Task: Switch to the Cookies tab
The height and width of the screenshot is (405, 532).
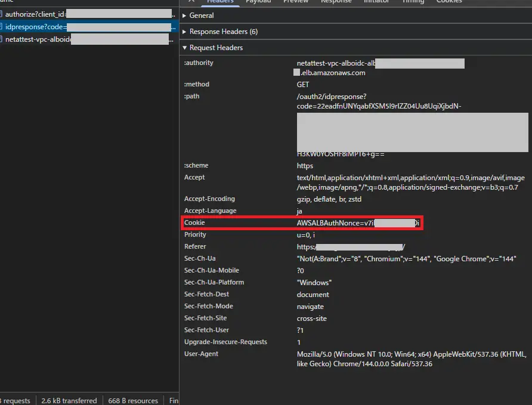Action: (x=449, y=2)
